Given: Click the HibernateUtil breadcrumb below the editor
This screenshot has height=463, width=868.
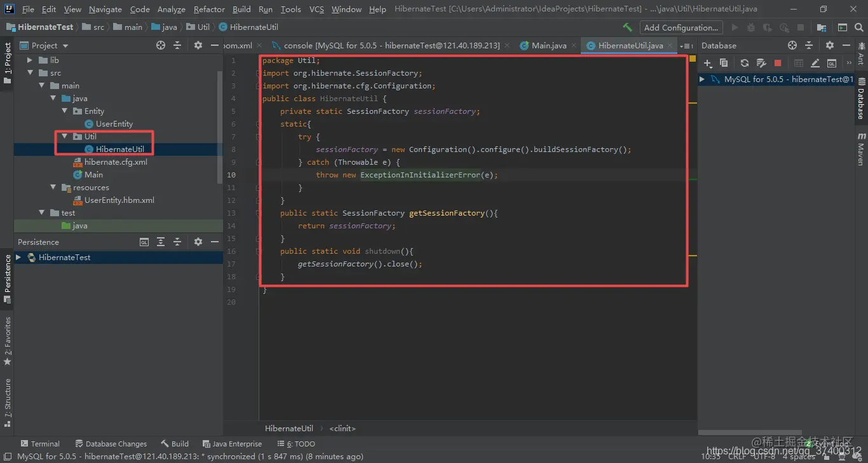Looking at the screenshot, I should coord(289,429).
